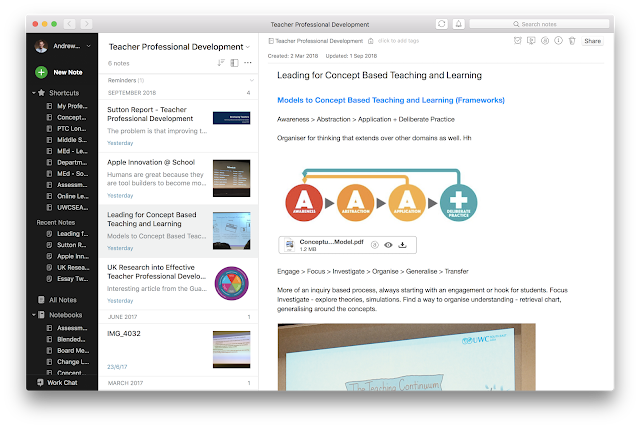The image size is (640, 428).
Task: Open the 'My Profe...' shortcut
Action: point(67,106)
